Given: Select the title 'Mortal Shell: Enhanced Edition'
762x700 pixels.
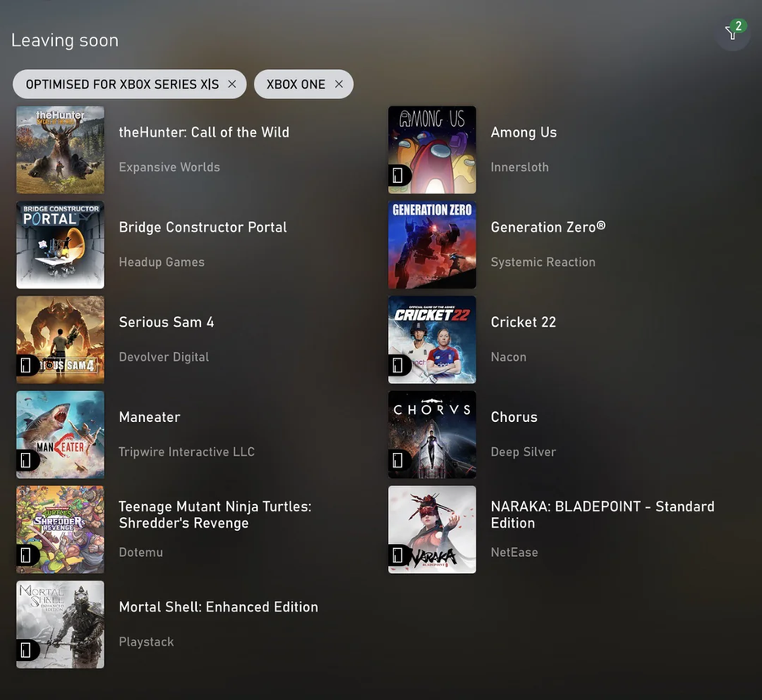Looking at the screenshot, I should 219,607.
